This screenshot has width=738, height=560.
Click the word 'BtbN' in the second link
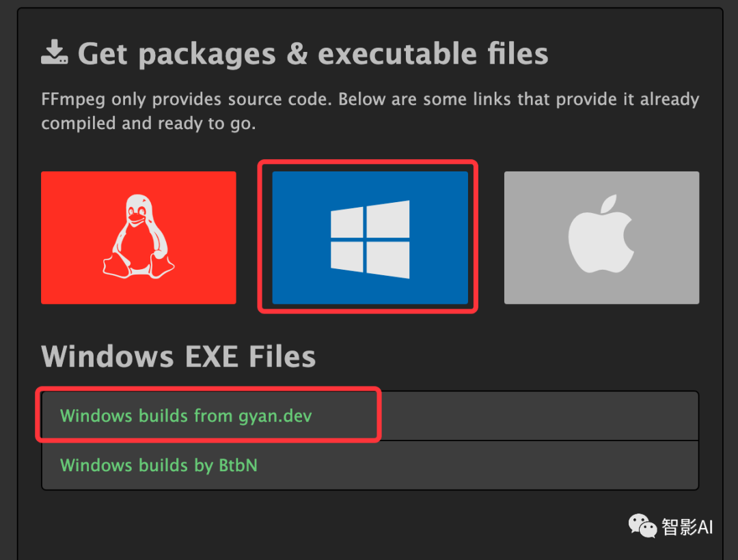tap(238, 466)
